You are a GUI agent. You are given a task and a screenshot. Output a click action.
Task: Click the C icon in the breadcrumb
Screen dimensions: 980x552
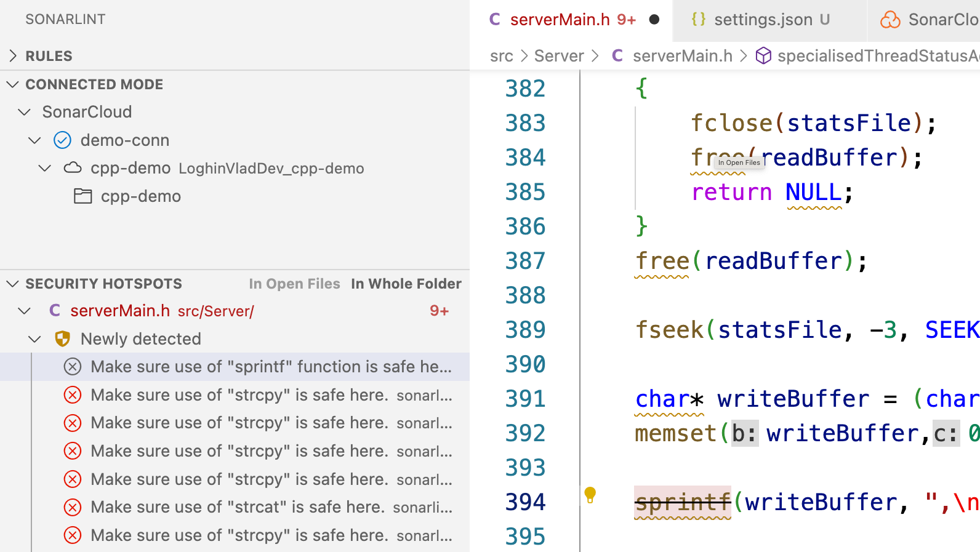(x=617, y=56)
